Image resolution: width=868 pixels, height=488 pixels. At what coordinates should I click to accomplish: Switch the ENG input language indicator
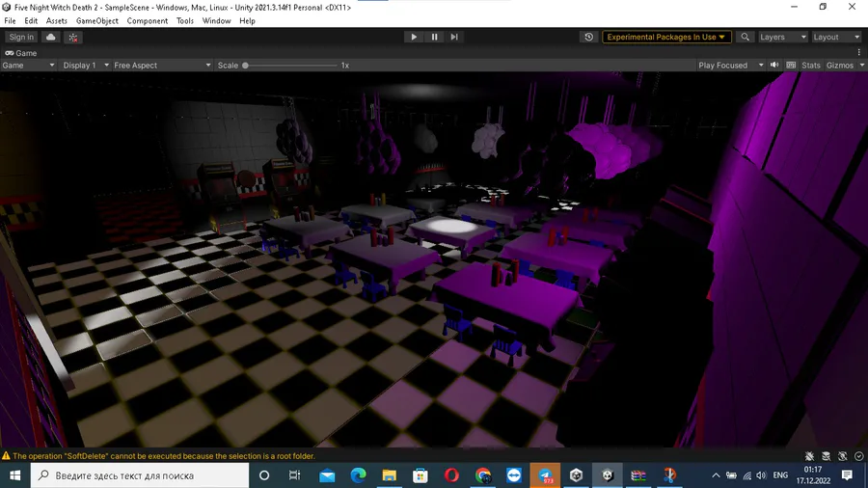click(x=780, y=475)
